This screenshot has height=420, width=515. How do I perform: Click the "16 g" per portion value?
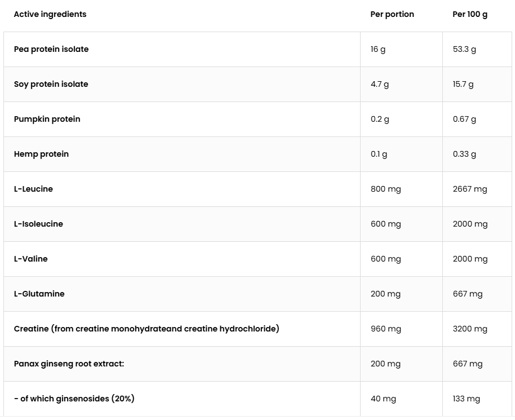(x=378, y=49)
